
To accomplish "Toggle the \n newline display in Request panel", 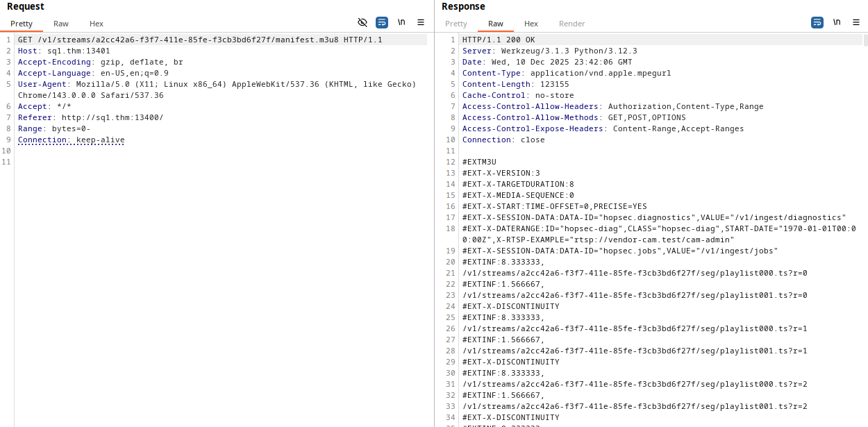I will click(x=401, y=22).
